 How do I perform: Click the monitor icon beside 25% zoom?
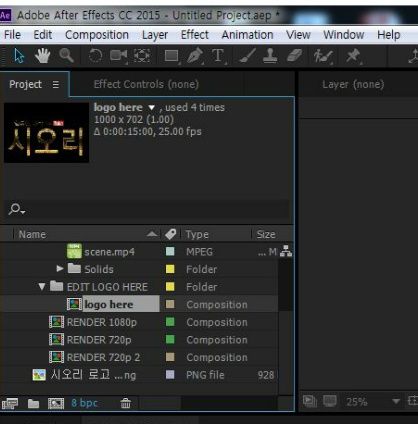click(x=330, y=401)
